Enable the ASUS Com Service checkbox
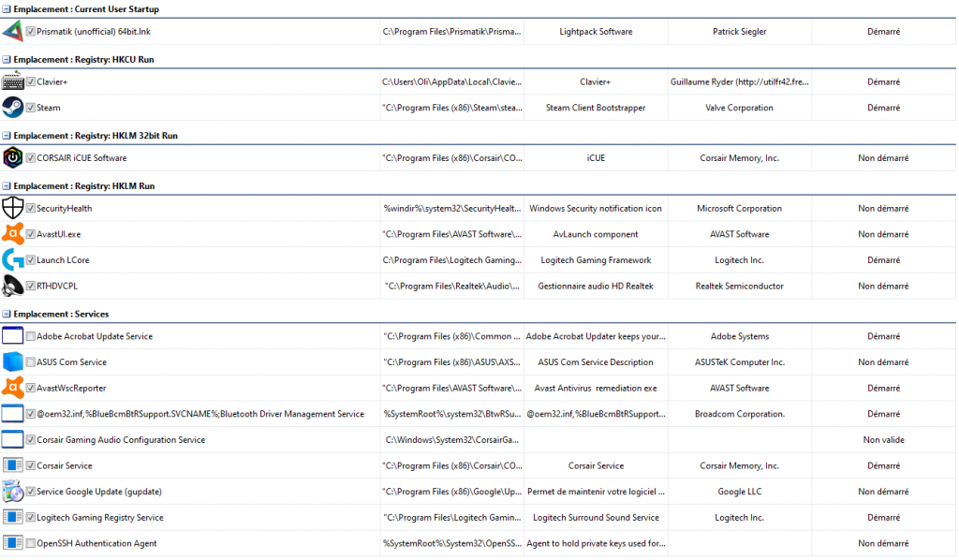This screenshot has height=560, width=959. coord(31,361)
